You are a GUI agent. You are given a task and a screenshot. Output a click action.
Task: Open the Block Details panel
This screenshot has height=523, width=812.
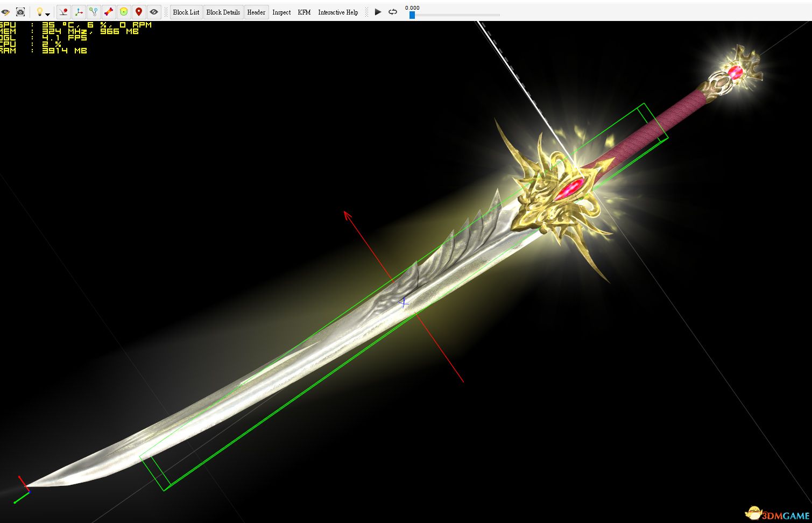point(223,12)
